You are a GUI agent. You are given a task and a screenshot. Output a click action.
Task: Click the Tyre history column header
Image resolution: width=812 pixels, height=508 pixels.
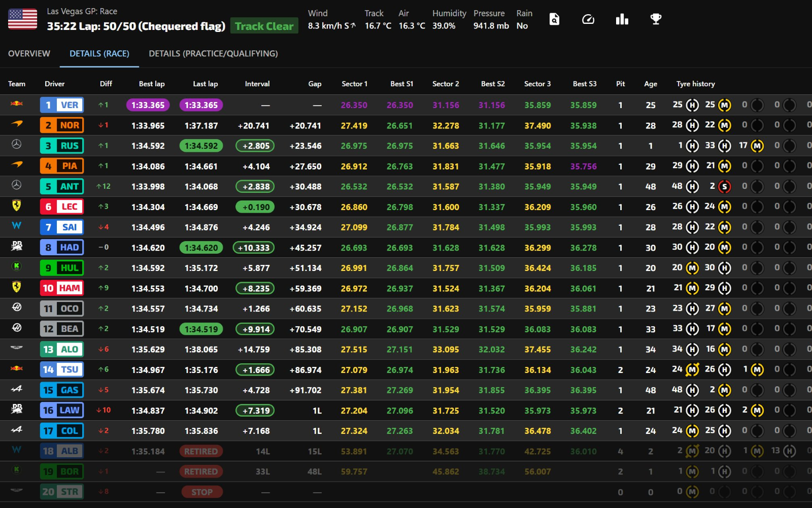tap(695, 84)
